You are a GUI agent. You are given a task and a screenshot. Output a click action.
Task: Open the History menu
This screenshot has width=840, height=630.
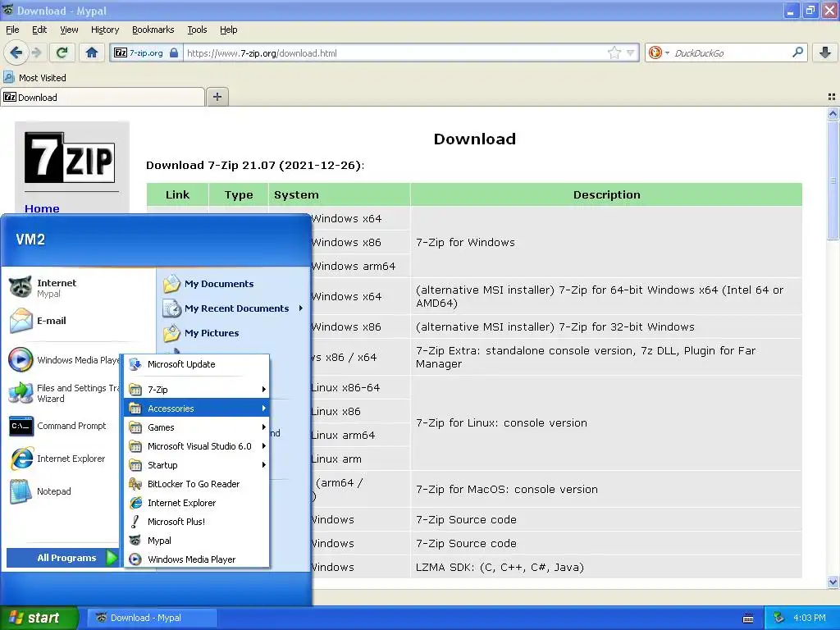pos(104,30)
